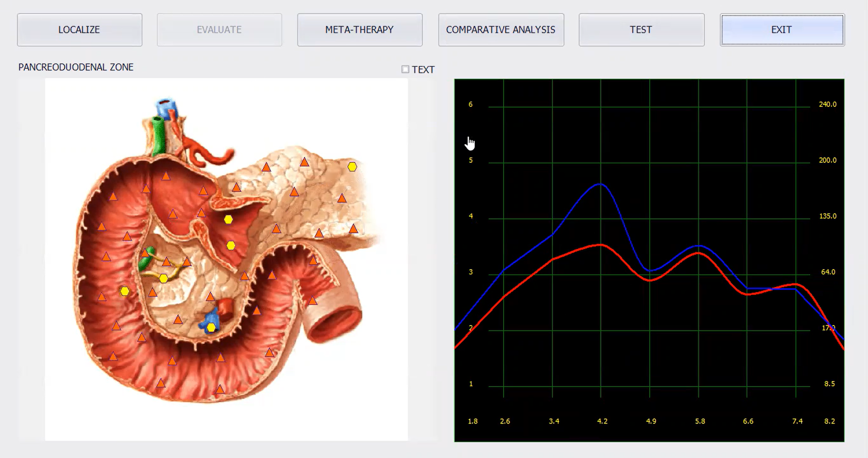868x458 pixels.
Task: Click the red curve's peak at 4.2
Action: click(600, 245)
